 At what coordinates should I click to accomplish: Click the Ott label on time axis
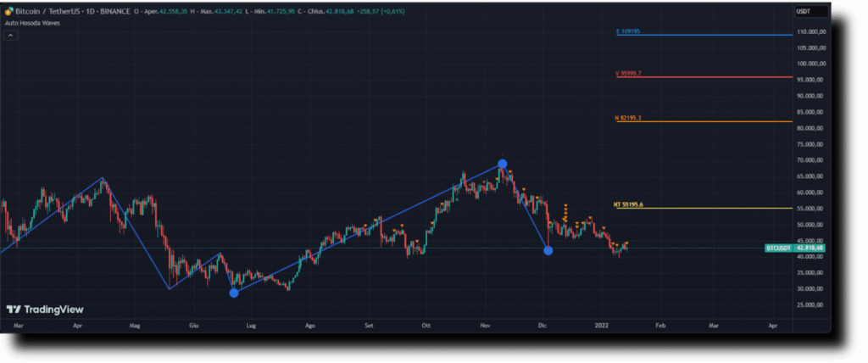[426, 325]
